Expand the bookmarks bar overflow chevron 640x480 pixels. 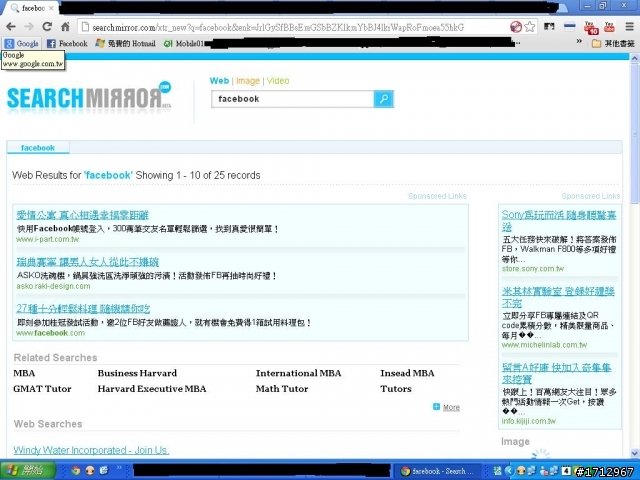point(579,41)
